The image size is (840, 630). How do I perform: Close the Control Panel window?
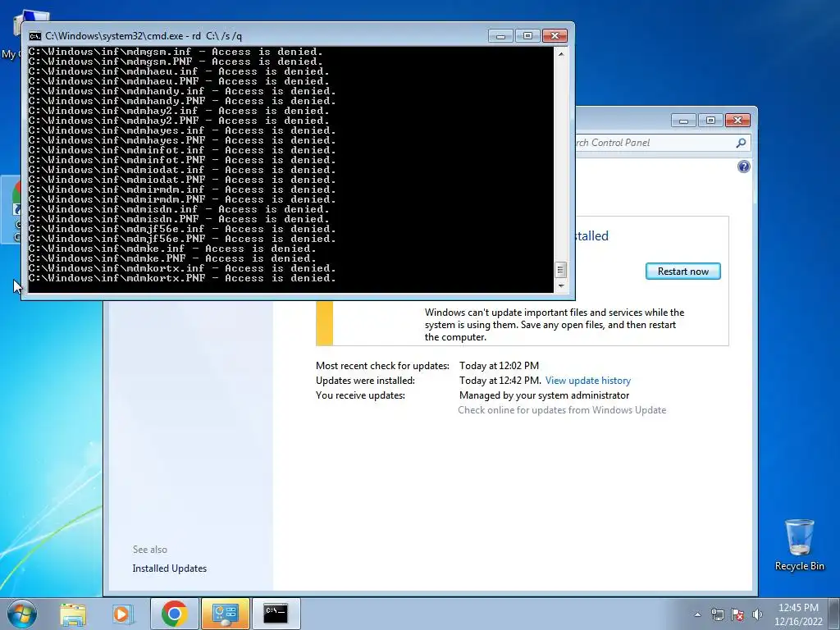tap(737, 120)
